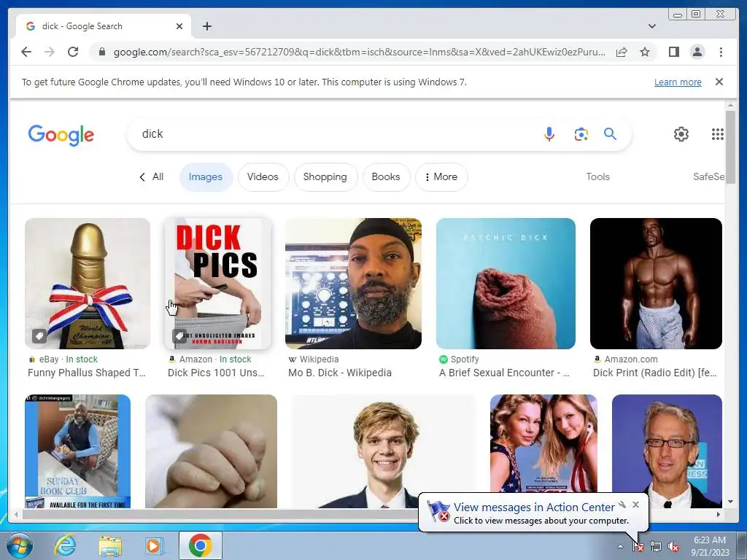Expand the tab search chevron
Screen dimensions: 747x560
click(x=652, y=26)
